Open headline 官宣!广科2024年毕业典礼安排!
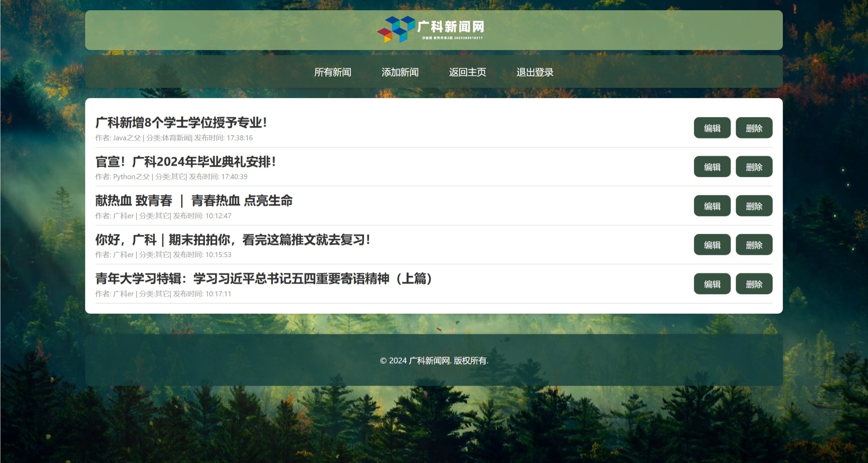 pos(186,162)
